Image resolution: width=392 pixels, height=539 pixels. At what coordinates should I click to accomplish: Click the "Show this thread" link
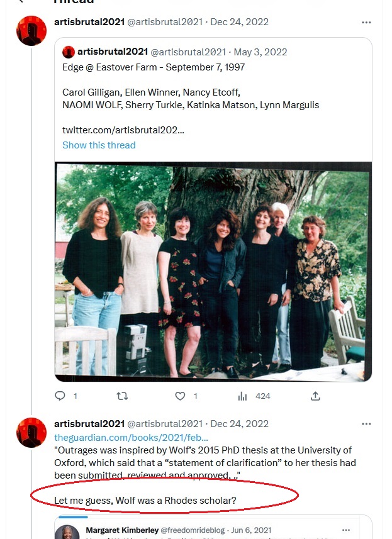[x=99, y=145]
